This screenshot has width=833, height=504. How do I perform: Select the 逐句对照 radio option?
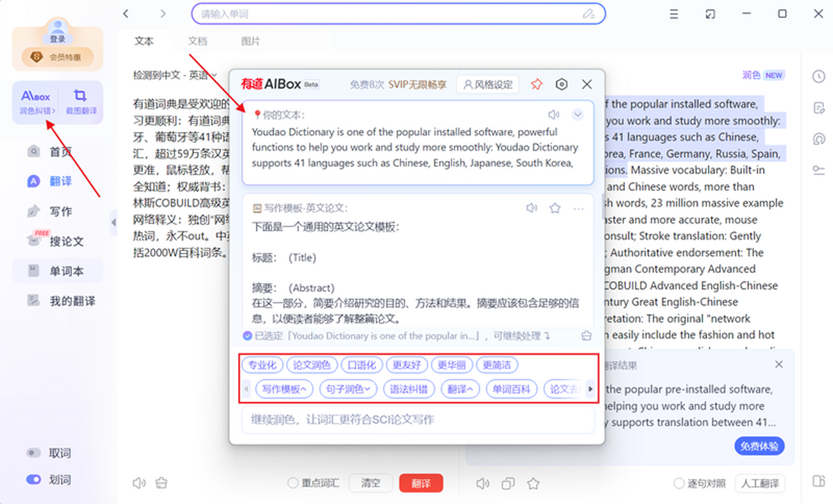700,483
